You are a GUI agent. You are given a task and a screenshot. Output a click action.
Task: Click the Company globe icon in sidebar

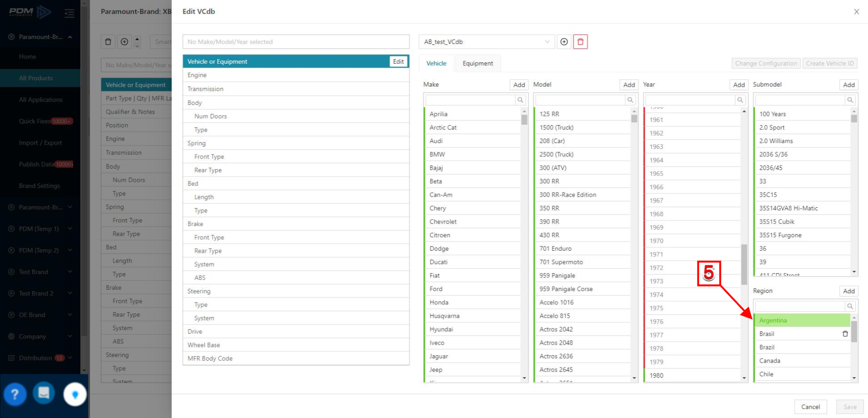pyautogui.click(x=11, y=336)
